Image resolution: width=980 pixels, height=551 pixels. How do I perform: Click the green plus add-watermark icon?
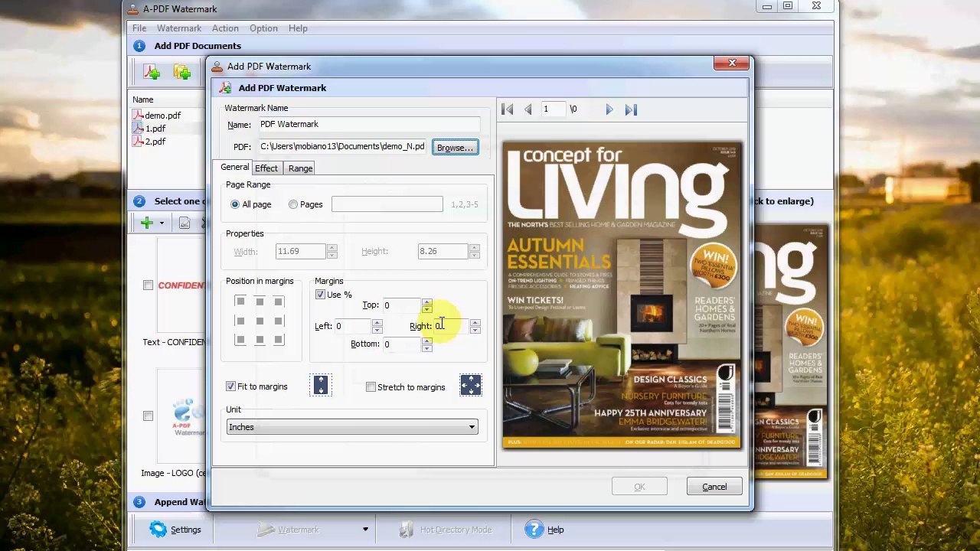point(146,223)
